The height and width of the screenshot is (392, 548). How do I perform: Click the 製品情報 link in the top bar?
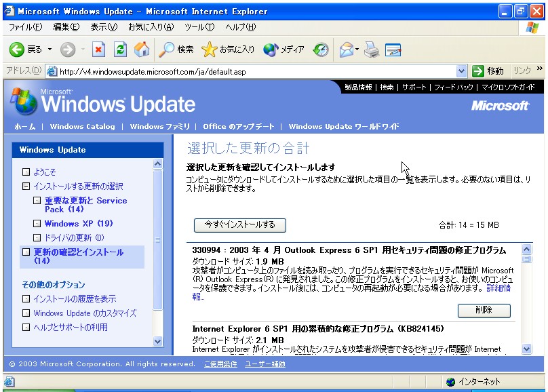[x=358, y=87]
